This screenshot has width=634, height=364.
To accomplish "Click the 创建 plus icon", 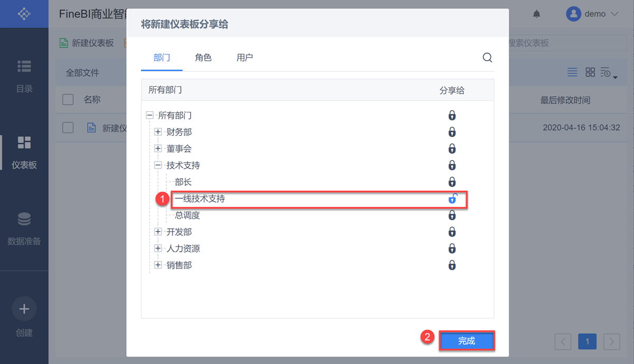I will (24, 310).
